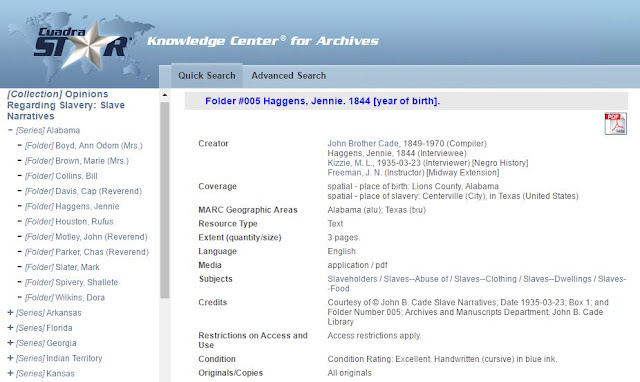The image size is (640, 382).
Task: Select the Indian Territory series label
Action: coord(59,358)
